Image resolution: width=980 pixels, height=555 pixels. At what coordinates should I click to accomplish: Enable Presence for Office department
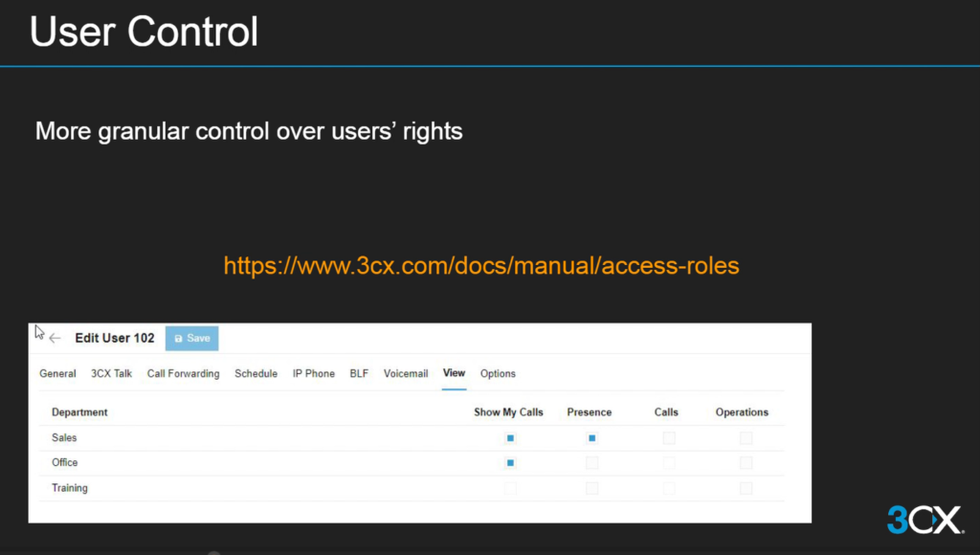(591, 462)
